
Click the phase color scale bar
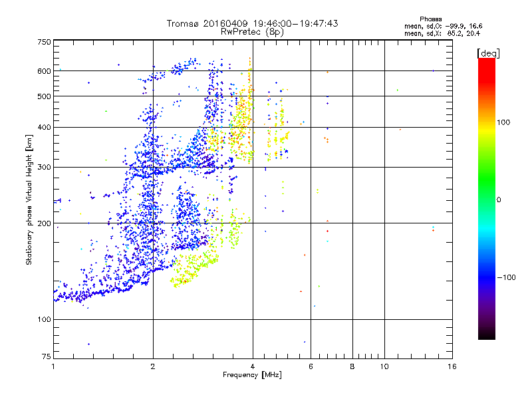(487, 198)
